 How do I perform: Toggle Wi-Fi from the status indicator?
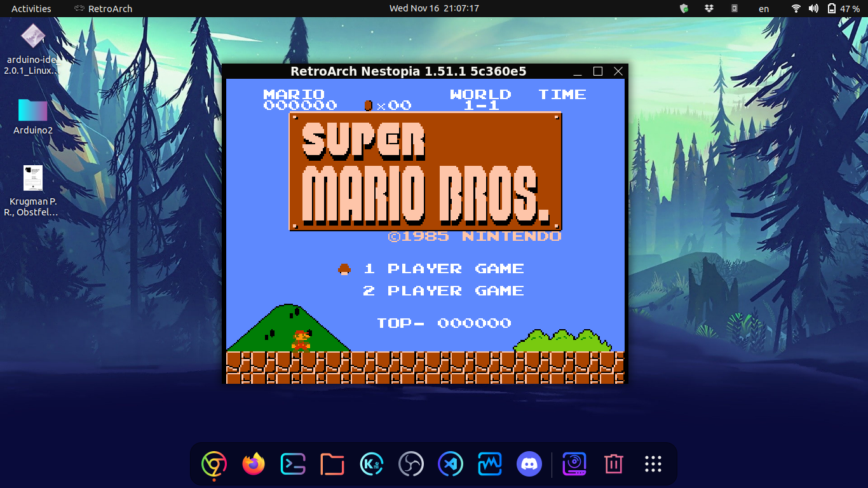[795, 8]
